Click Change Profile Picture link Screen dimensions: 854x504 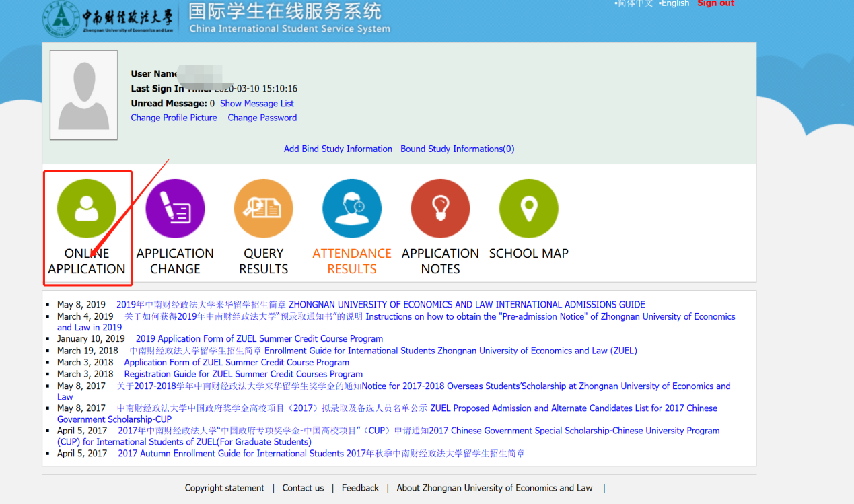pyautogui.click(x=174, y=118)
